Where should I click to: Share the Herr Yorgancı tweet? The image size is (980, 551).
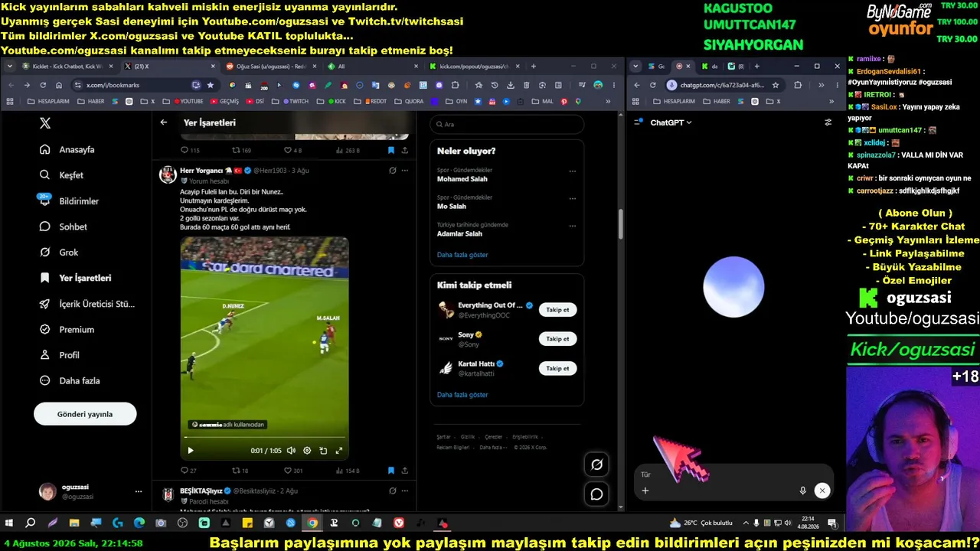coord(405,471)
